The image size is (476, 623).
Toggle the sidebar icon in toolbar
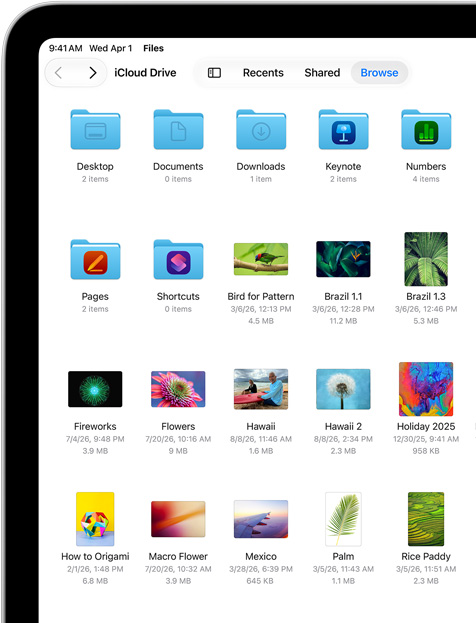(215, 73)
